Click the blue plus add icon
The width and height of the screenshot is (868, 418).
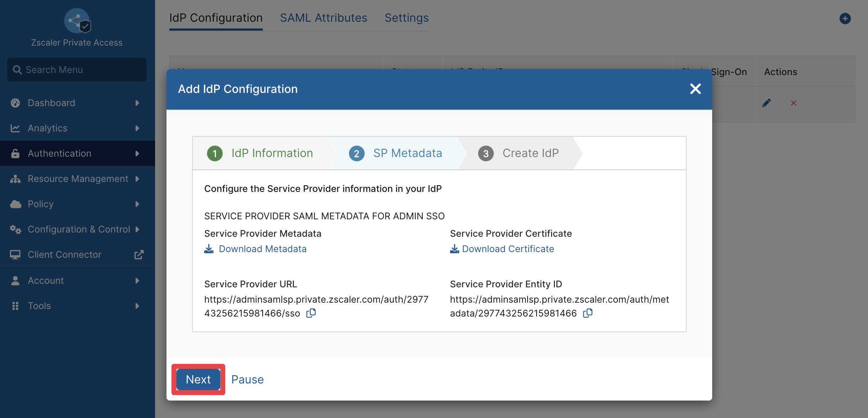click(x=845, y=19)
